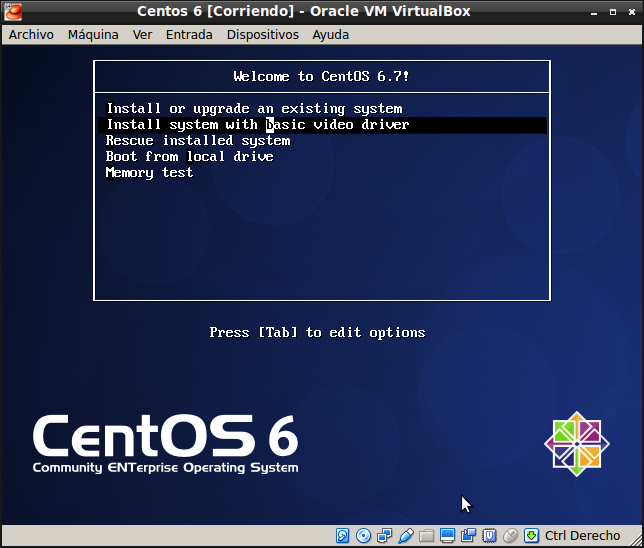
Task: Click the Ayuda menu
Action: click(330, 34)
